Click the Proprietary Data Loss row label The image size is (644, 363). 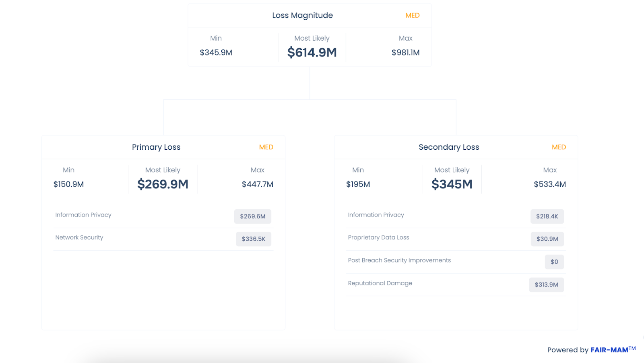coord(378,237)
